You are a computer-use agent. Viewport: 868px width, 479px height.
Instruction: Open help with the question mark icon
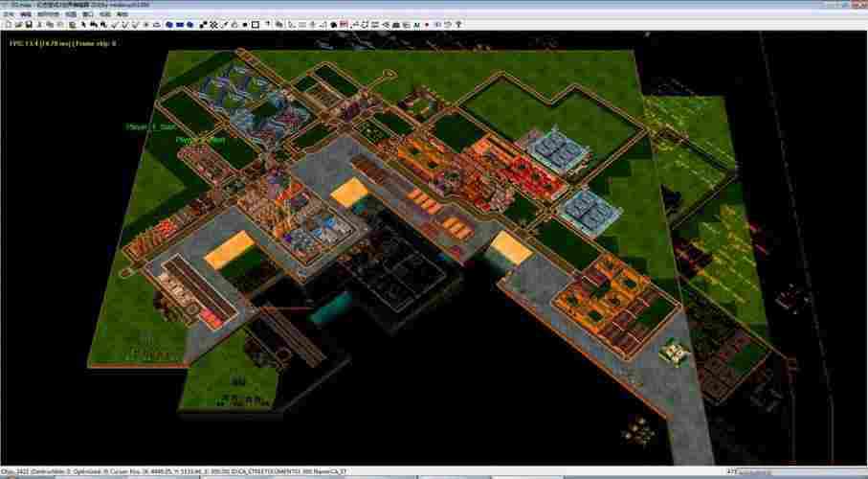tap(458, 24)
